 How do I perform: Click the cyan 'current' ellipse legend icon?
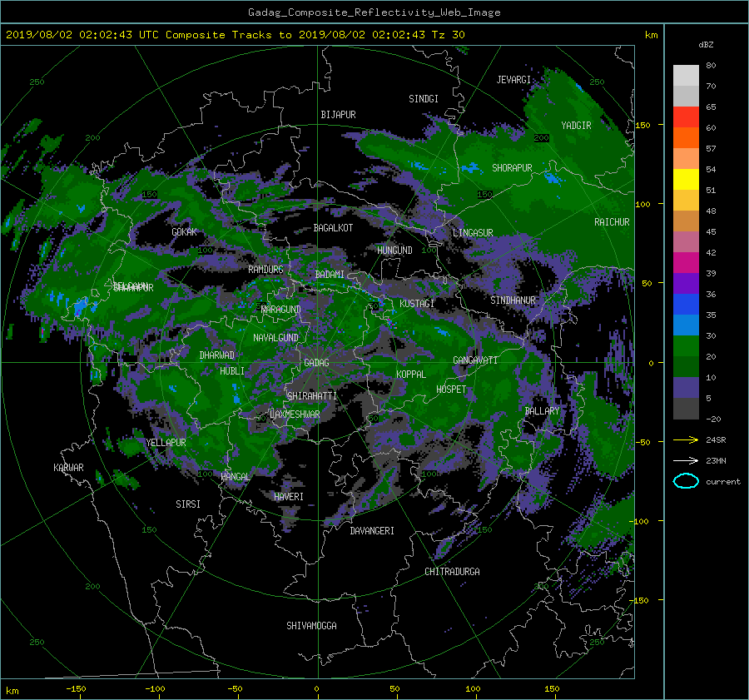pos(686,481)
